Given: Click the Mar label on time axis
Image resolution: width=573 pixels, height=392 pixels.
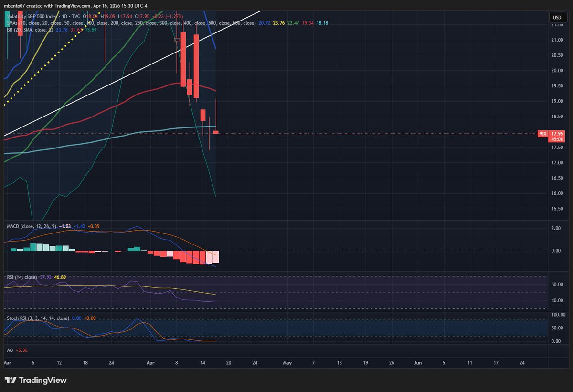Looking at the screenshot, I should 7,363.
